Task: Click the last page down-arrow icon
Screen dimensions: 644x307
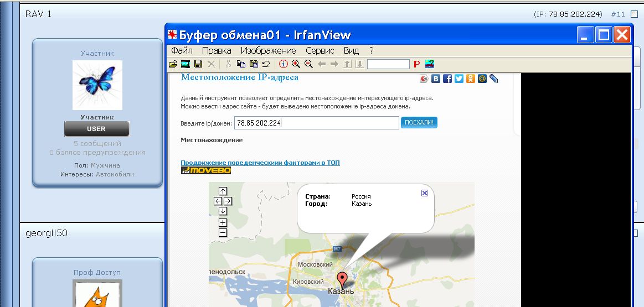Action: pyautogui.click(x=360, y=64)
